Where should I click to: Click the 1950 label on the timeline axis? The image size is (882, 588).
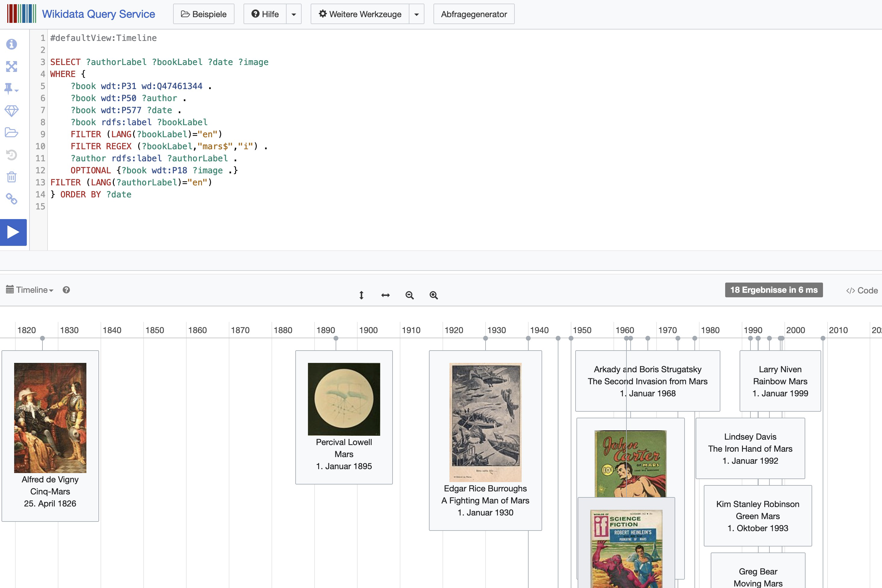[x=582, y=330]
